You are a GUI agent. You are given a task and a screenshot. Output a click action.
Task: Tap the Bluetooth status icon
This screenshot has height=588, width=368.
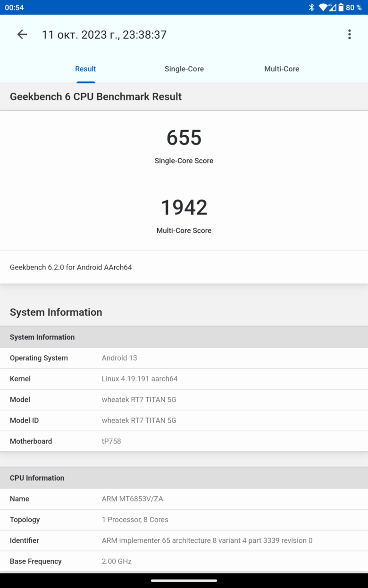tap(311, 7)
